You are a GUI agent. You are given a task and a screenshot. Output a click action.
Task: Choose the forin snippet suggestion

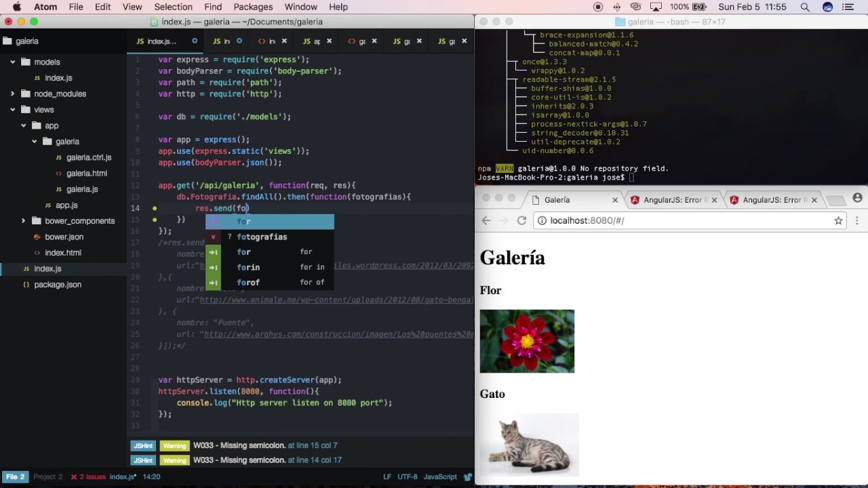(x=270, y=267)
